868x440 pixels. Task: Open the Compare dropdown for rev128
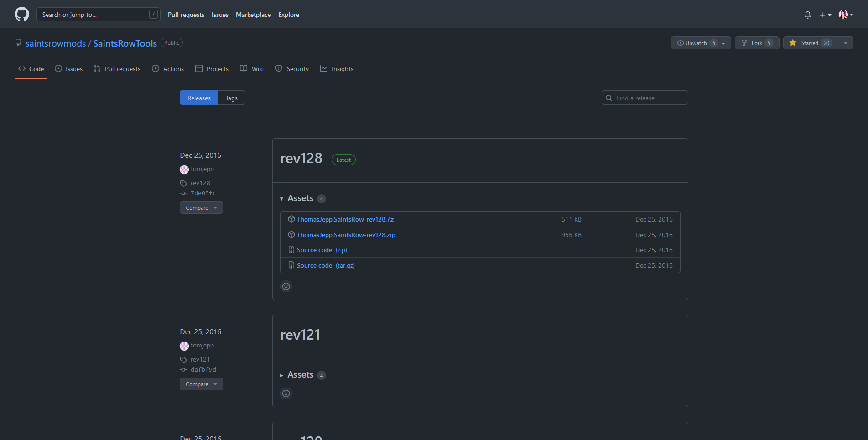tap(201, 207)
